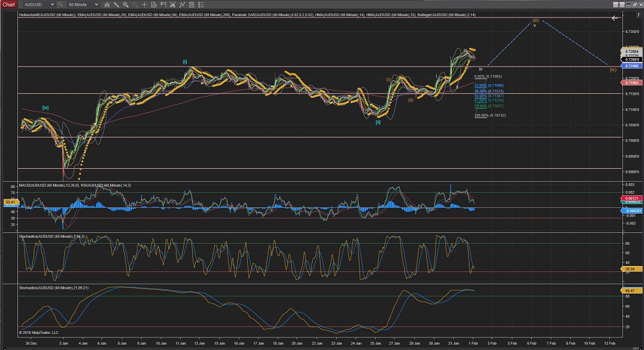Viewport: 644px width, 350px height.
Task: Select the orange (iii) wave label at top
Action: [x=535, y=20]
